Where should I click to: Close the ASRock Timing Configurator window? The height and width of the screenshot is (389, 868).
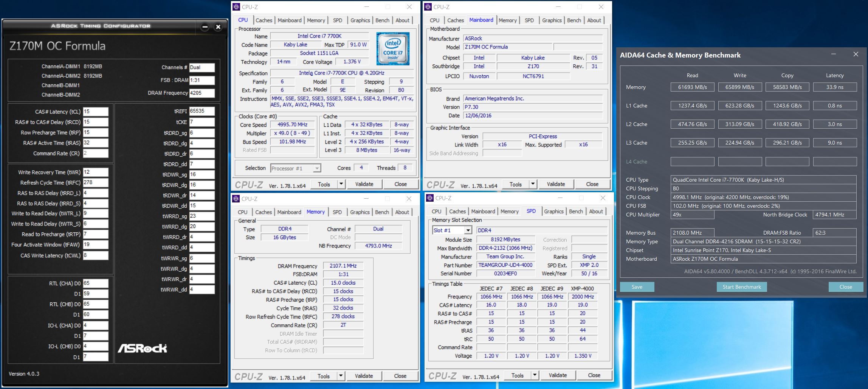[x=218, y=27]
